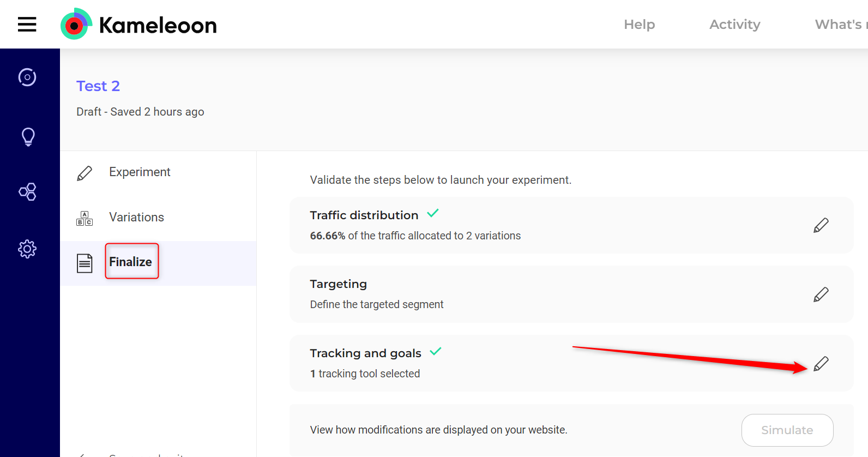Click the ABC blocks icon beside Variations
This screenshot has height=457, width=868.
coord(85,218)
